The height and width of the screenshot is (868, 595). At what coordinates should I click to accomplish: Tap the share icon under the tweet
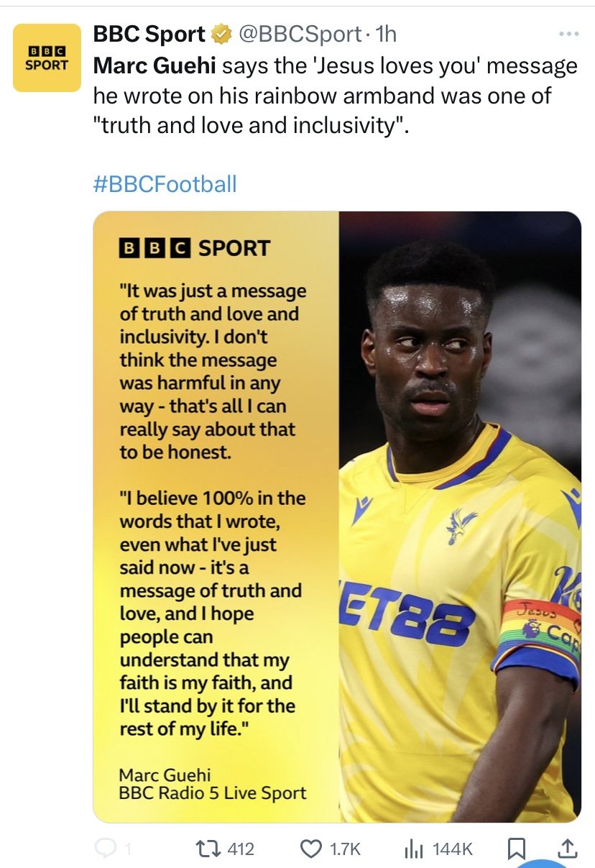click(568, 849)
